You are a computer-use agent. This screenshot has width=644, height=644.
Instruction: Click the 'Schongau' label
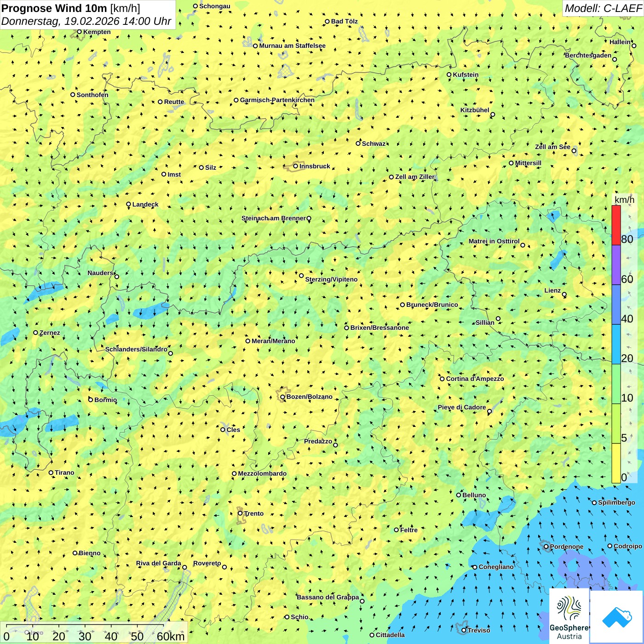(x=215, y=6)
